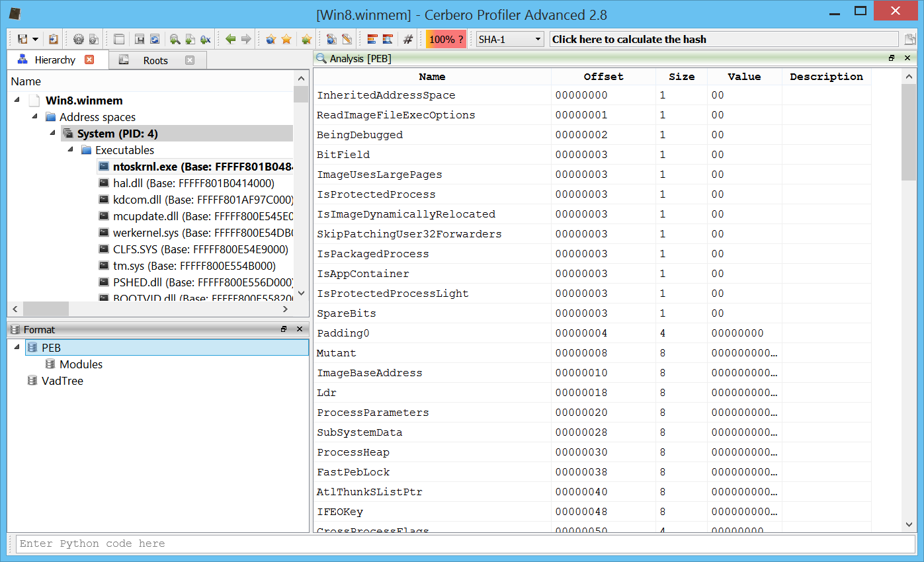The height and width of the screenshot is (562, 924).
Task: Click the star-with-globe bookmark icon
Action: coord(271,39)
